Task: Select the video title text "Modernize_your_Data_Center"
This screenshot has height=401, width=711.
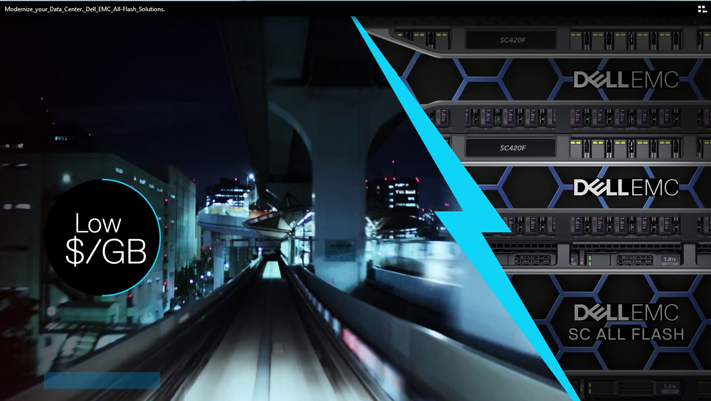Action: click(x=42, y=9)
